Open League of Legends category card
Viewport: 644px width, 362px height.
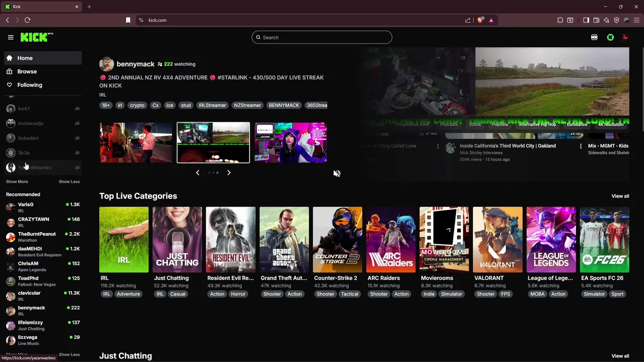(x=551, y=239)
